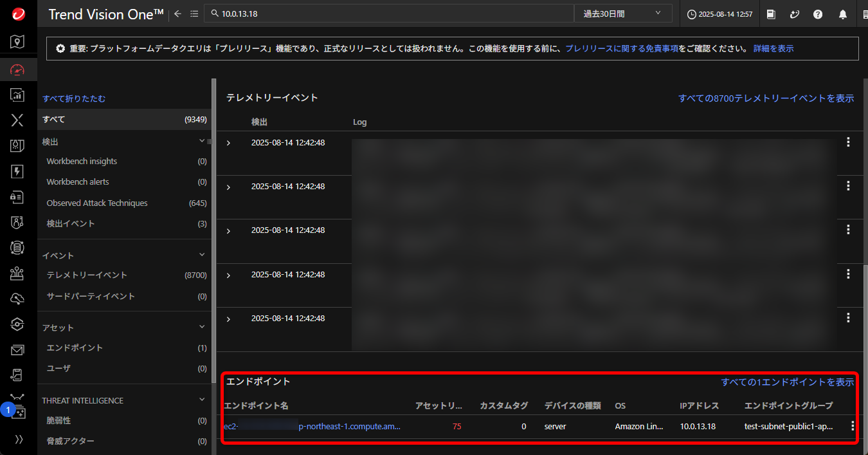The height and width of the screenshot is (455, 868).
Task: Click the 詳細を表示 link in banner
Action: tap(773, 49)
